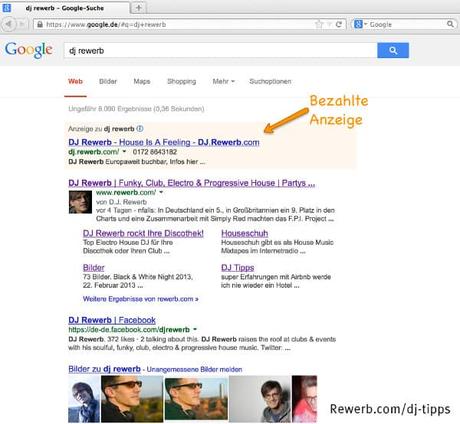Image resolution: width=460 pixels, height=424 pixels.
Task: Switch to the Bilder tab
Action: (x=108, y=81)
